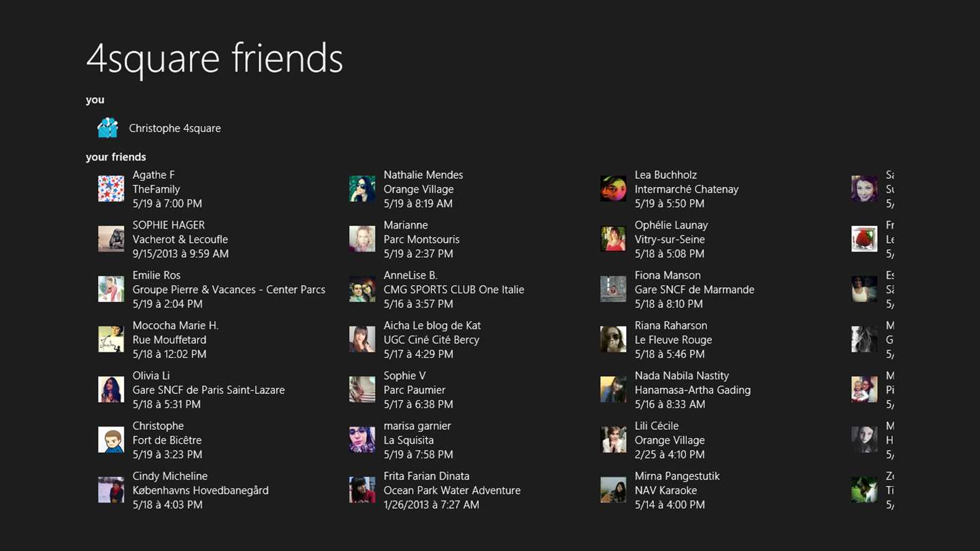Click venue UGC Ciné Cité Bercy
The width and height of the screenshot is (980, 551).
point(431,340)
